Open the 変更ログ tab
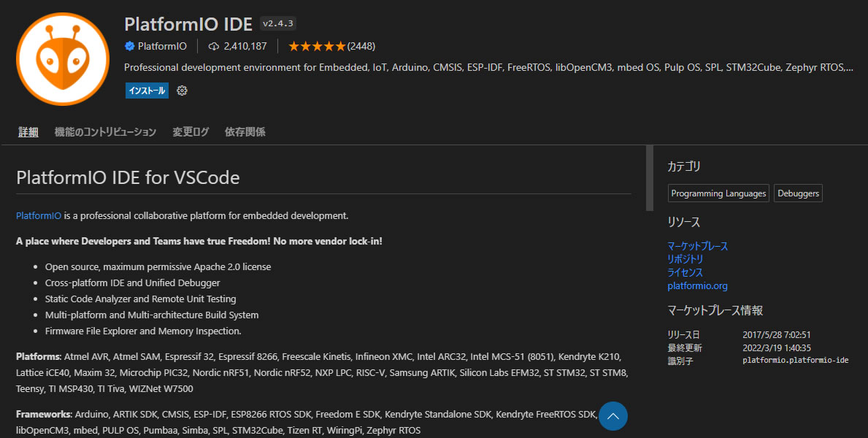Viewport: 868px width, 438px height. (x=191, y=132)
